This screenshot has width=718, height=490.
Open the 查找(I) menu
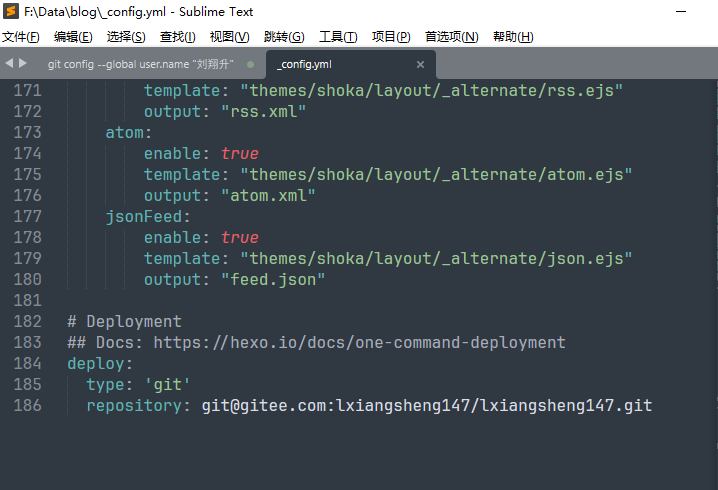pyautogui.click(x=178, y=37)
